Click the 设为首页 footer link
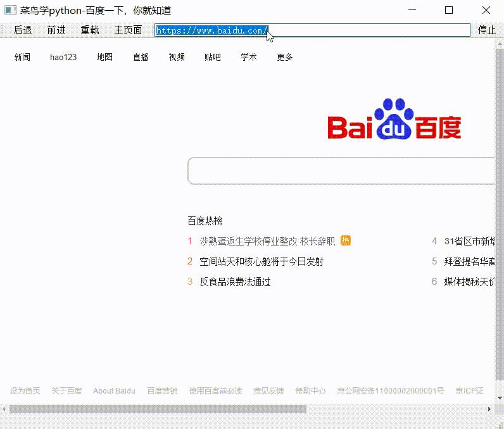This screenshot has width=504, height=429. [25, 391]
